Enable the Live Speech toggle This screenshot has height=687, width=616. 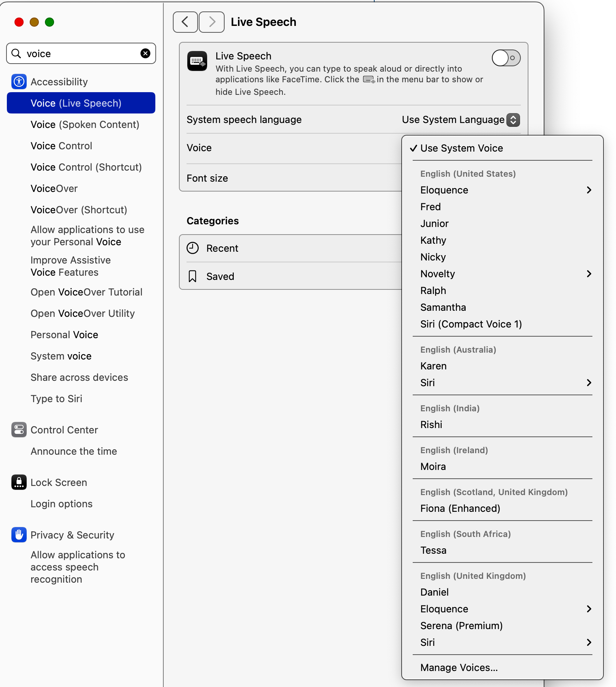coord(506,58)
